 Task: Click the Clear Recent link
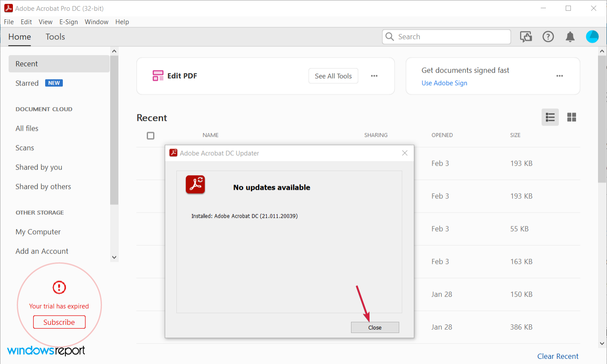558,356
